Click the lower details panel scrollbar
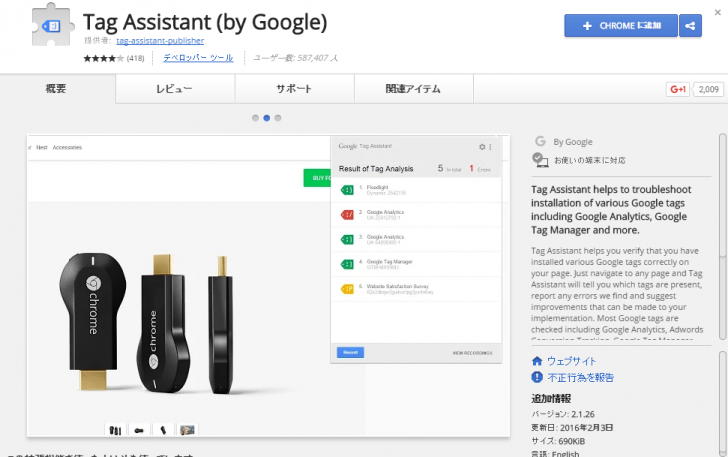The image size is (728, 457). click(x=722, y=403)
